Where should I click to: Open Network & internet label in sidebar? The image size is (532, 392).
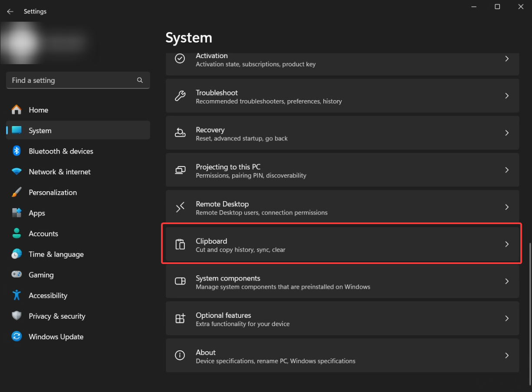[x=59, y=172]
